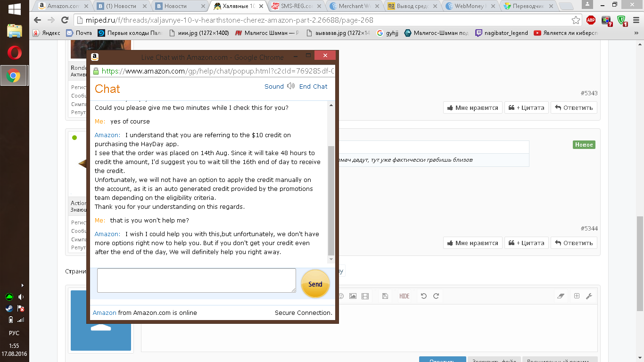The height and width of the screenshot is (362, 644).
Task: Open the Почта bookmark
Action: [79, 33]
